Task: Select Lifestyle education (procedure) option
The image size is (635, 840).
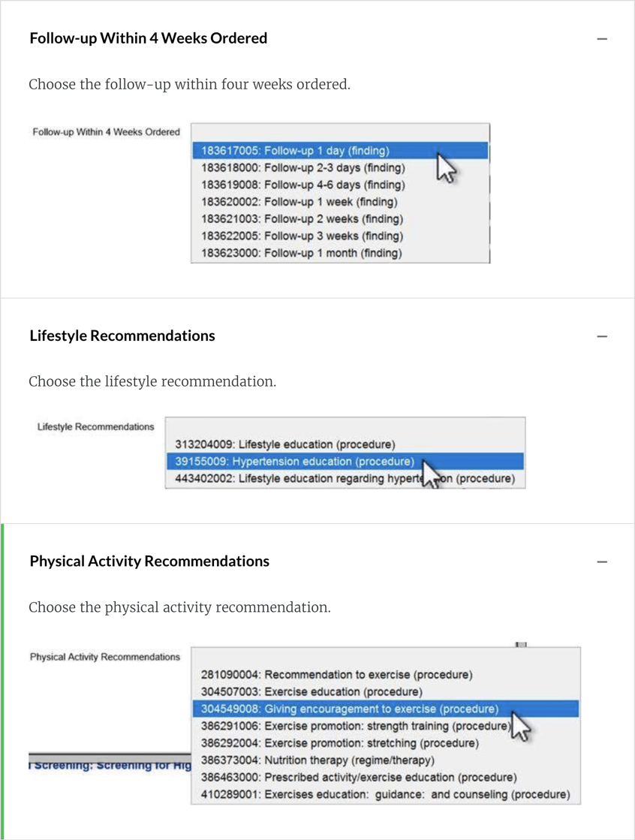Action: [x=284, y=444]
